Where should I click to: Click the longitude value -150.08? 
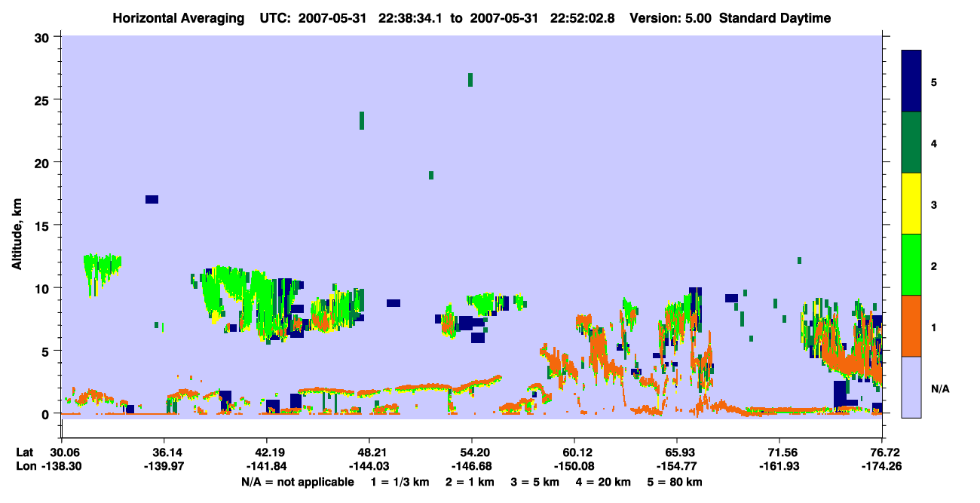574,466
